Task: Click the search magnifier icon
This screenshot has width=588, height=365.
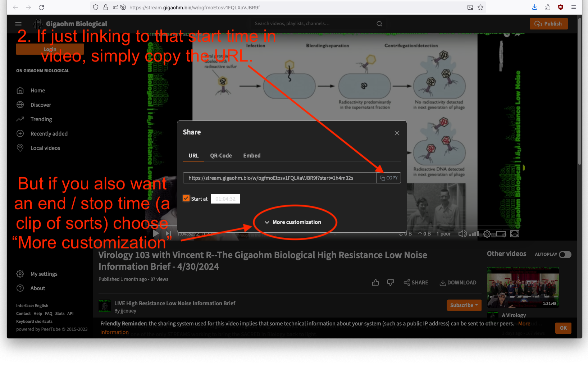Action: (x=379, y=24)
